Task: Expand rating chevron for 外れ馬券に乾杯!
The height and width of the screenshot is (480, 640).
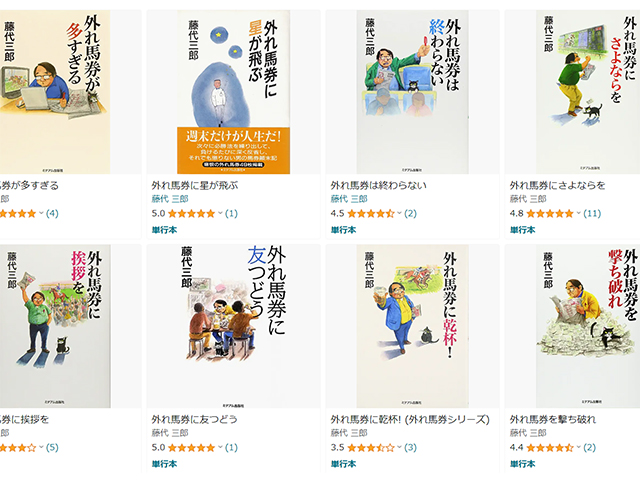Action: click(400, 447)
